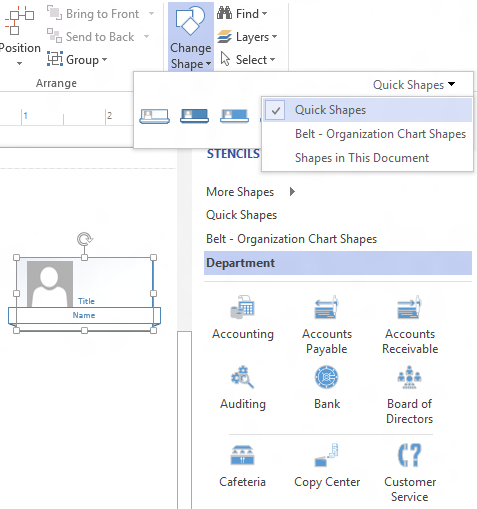This screenshot has height=509, width=477.
Task: Click the Layers stack icon
Action: point(224,36)
